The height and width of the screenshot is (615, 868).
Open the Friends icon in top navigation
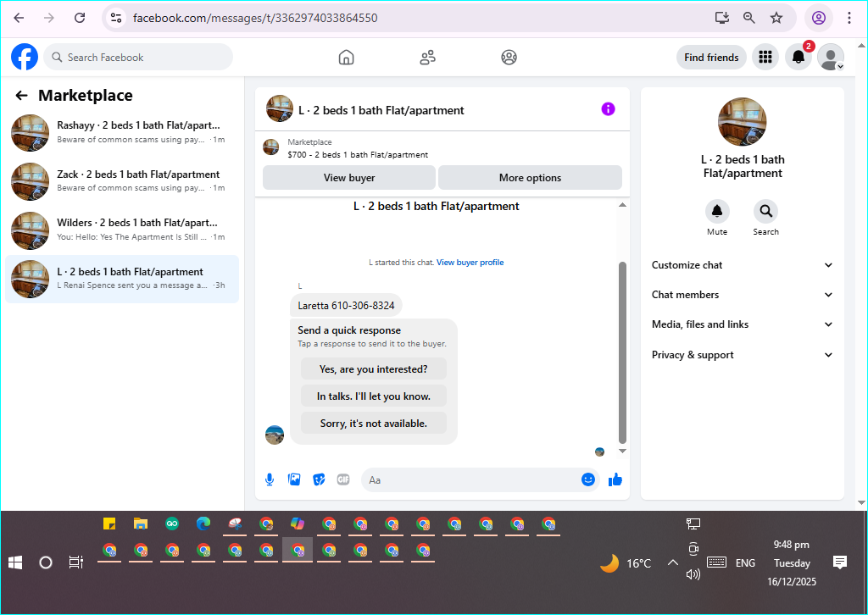tap(427, 57)
